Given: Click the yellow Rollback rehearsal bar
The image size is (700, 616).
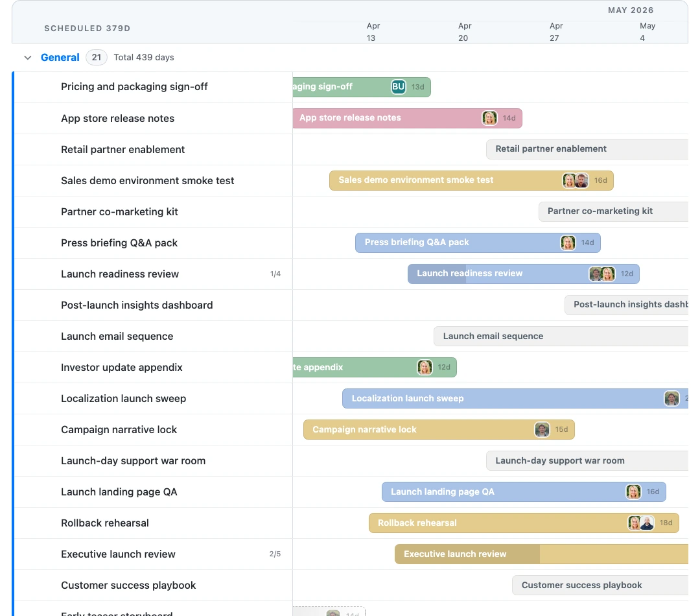Looking at the screenshot, I should tap(524, 523).
